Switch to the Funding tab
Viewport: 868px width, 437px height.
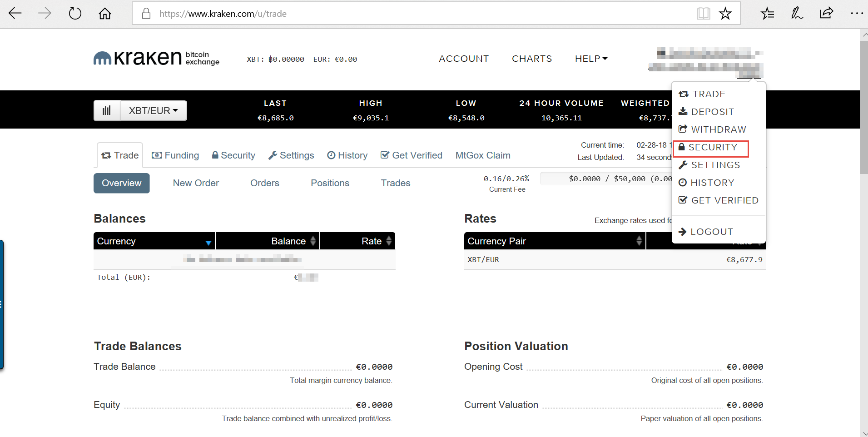click(x=175, y=155)
